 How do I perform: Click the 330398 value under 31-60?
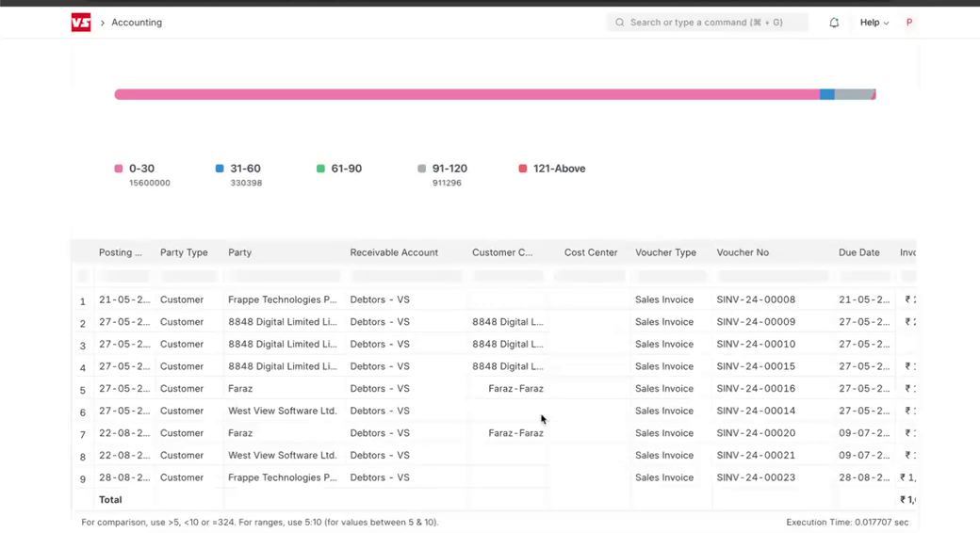click(x=246, y=183)
